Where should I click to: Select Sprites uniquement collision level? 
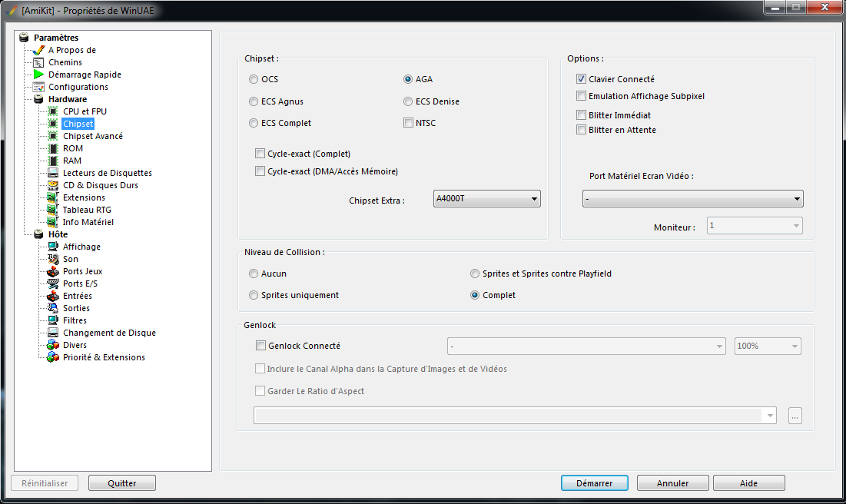(254, 295)
